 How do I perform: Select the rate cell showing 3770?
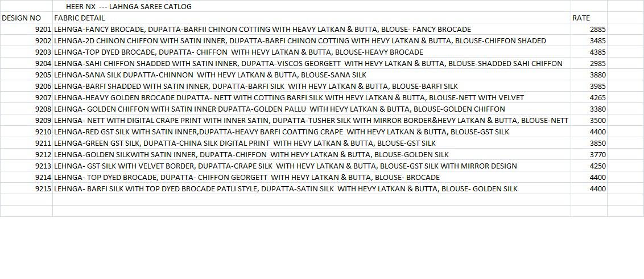(597, 155)
